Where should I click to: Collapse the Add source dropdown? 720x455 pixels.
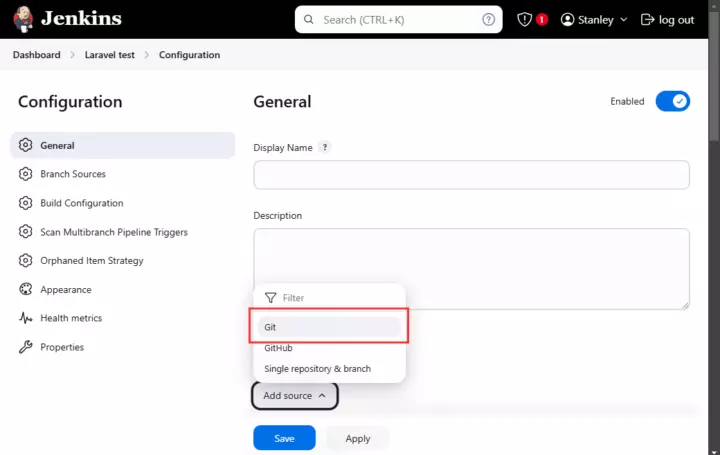295,396
